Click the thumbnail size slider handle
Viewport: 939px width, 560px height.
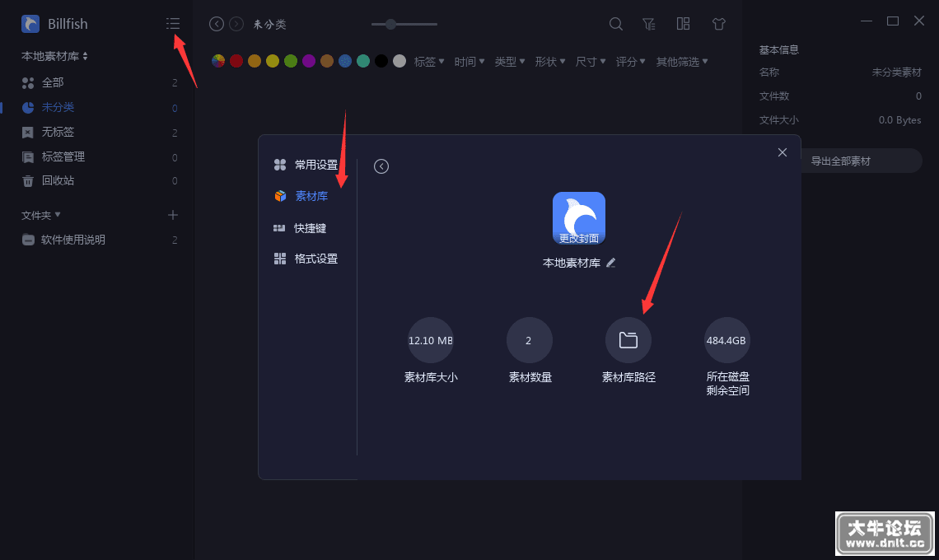point(390,24)
